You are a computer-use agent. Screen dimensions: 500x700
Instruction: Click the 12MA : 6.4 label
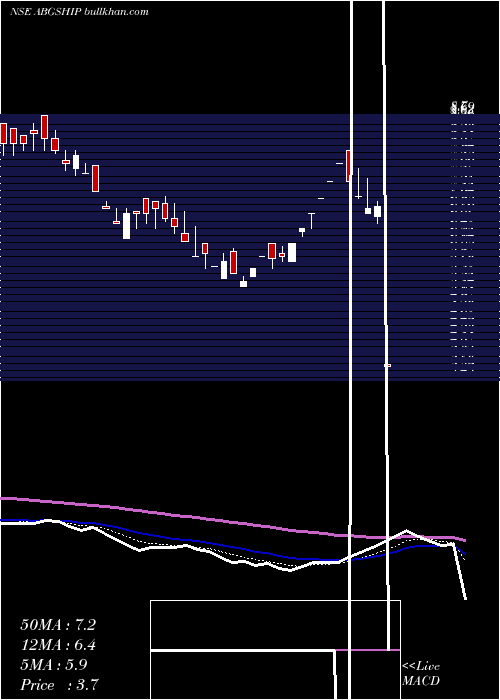[58, 645]
